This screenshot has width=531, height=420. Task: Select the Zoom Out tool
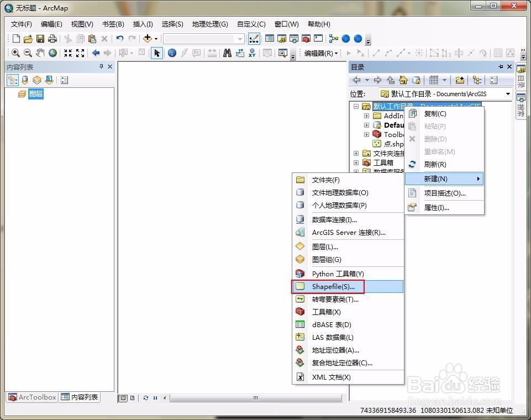28,53
